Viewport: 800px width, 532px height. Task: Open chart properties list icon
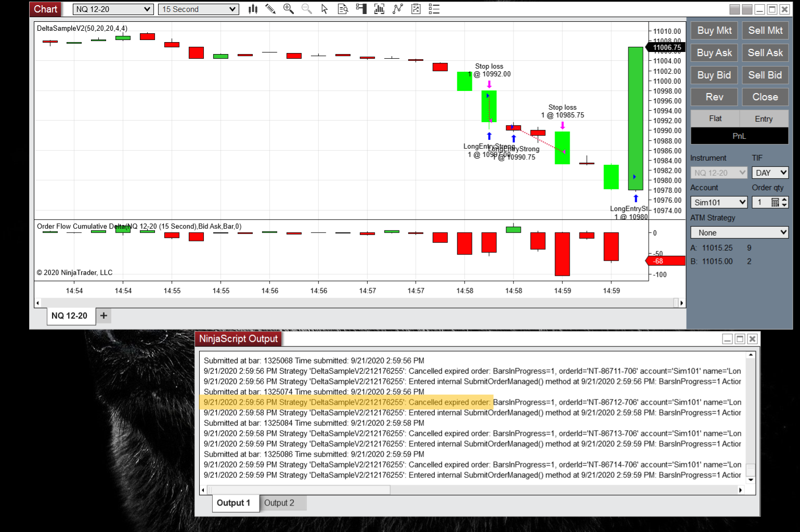[x=434, y=9]
